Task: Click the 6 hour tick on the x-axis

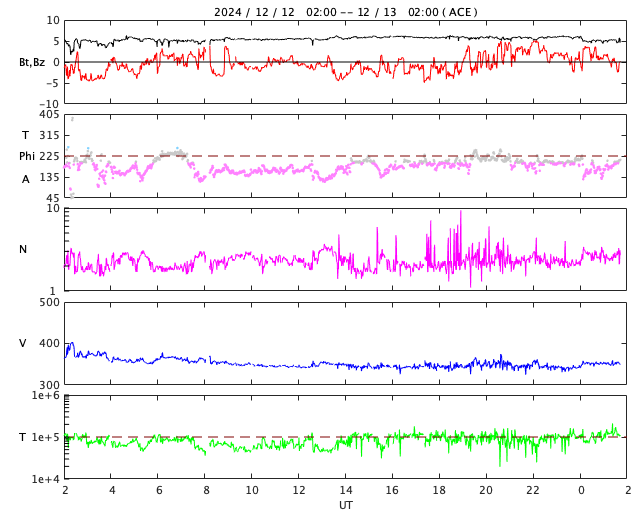Action: click(x=158, y=491)
